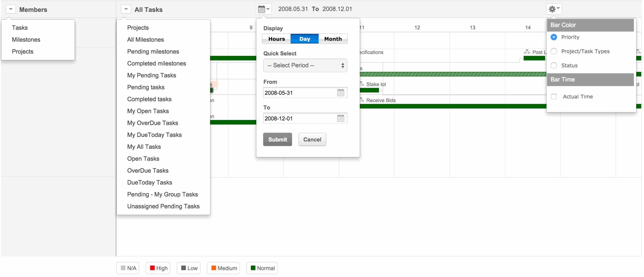
Task: Open the Select Period quick select dropdown
Action: tap(305, 65)
